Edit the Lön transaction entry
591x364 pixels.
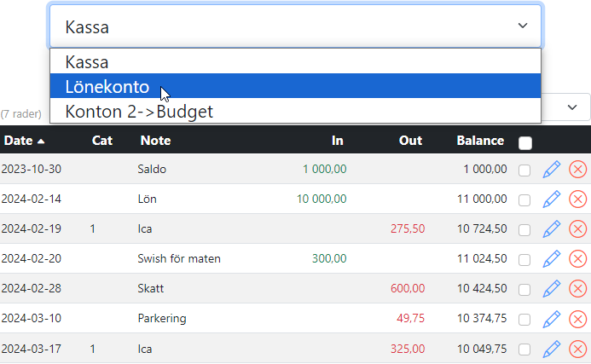click(552, 199)
